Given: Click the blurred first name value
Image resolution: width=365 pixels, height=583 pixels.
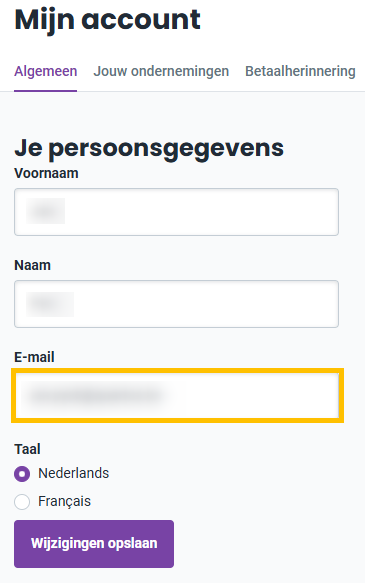Looking at the screenshot, I should [45, 211].
